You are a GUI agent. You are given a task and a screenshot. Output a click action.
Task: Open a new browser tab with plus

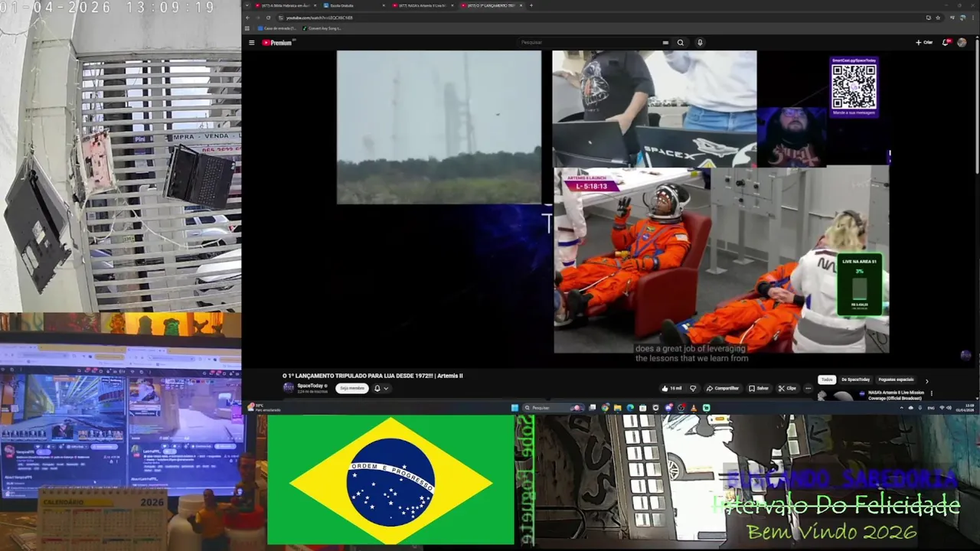coord(531,5)
